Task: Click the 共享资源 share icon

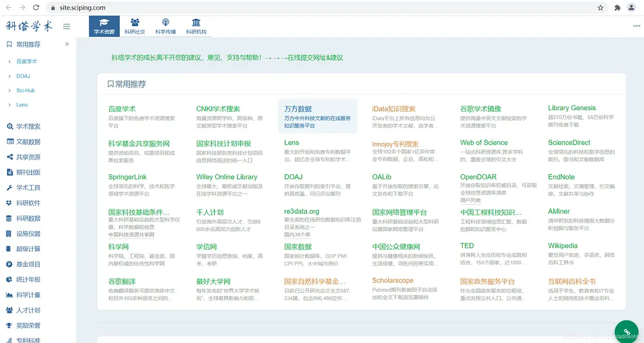Action: click(10, 157)
